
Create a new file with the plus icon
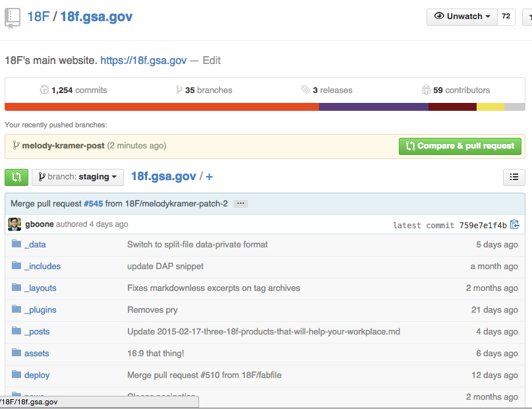point(210,177)
